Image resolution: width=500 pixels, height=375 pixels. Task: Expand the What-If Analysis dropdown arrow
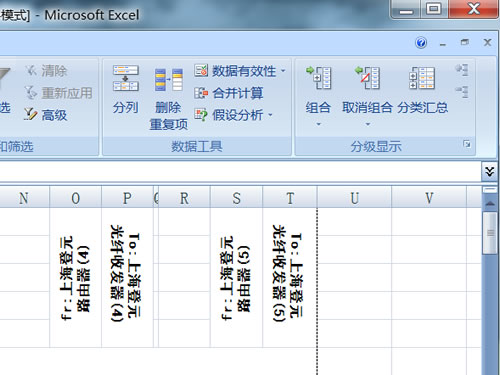pyautogui.click(x=270, y=115)
